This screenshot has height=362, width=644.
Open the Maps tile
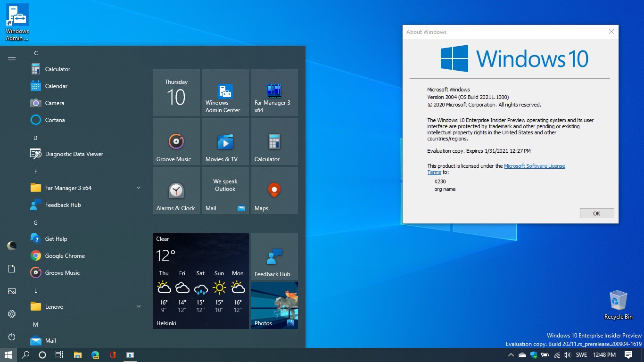coord(274,190)
